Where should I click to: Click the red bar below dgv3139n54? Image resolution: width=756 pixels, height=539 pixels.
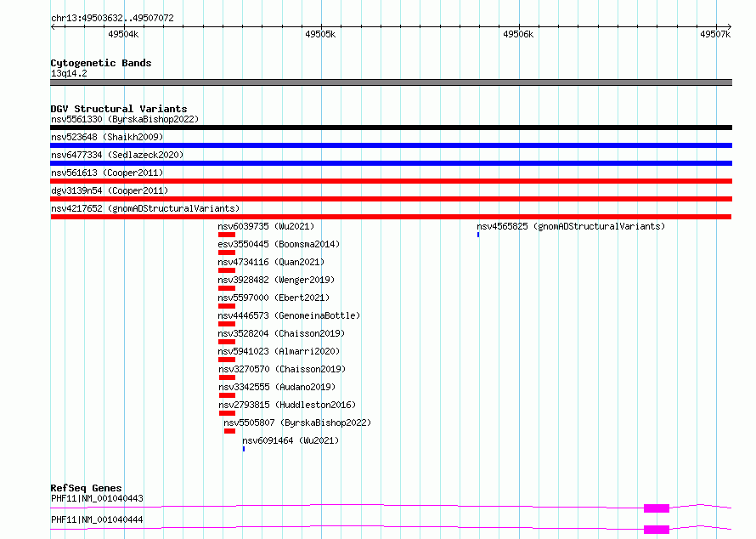click(x=391, y=199)
